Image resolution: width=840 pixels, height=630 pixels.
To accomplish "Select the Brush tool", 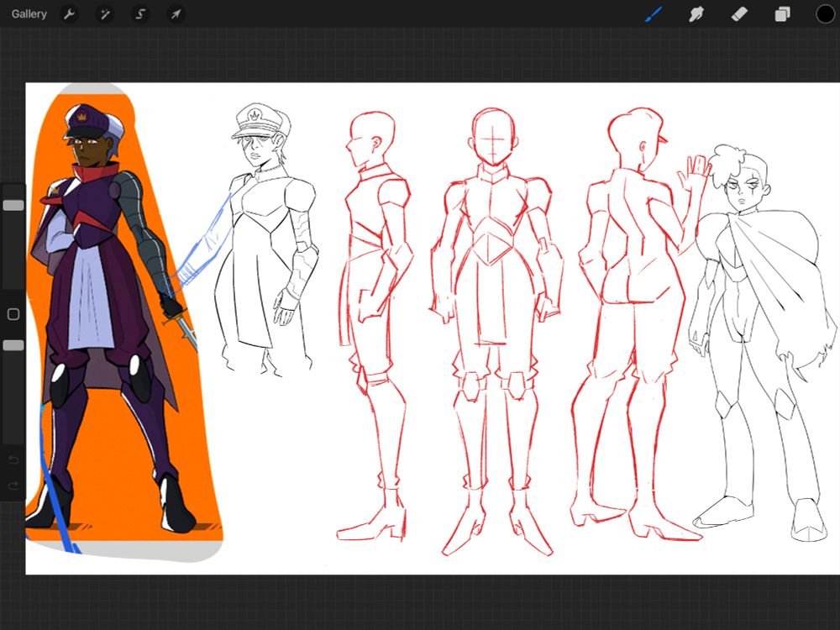I will [x=654, y=14].
